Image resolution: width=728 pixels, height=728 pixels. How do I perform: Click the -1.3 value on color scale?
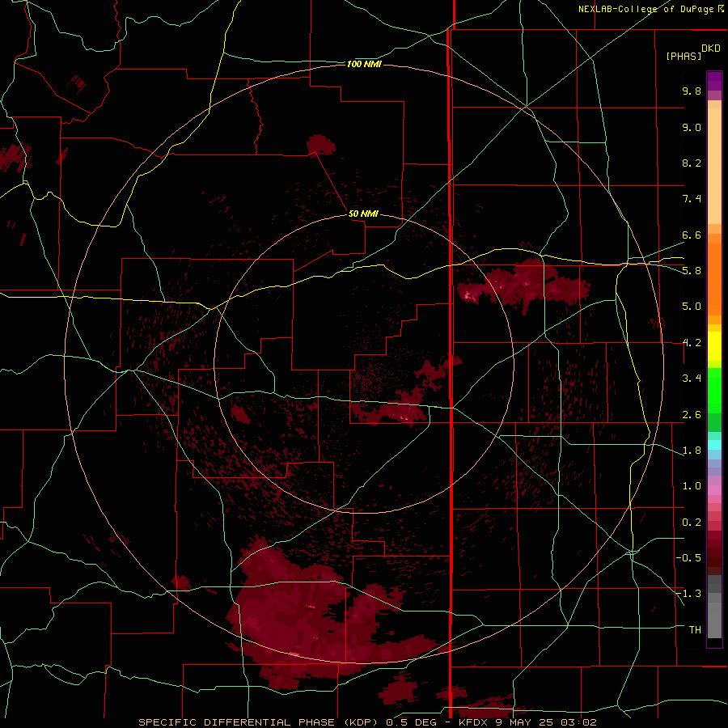(x=689, y=594)
